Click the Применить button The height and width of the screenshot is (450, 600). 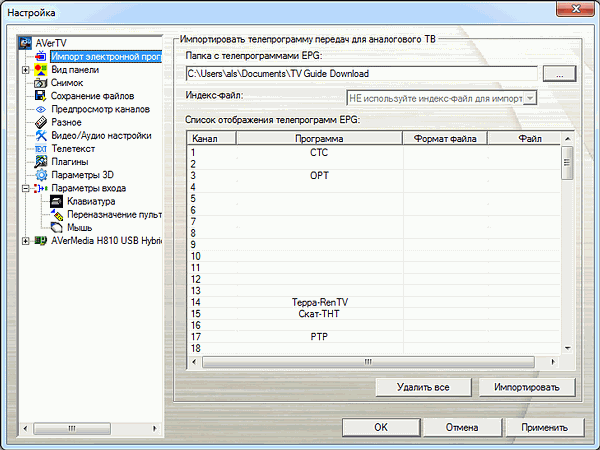click(x=545, y=427)
